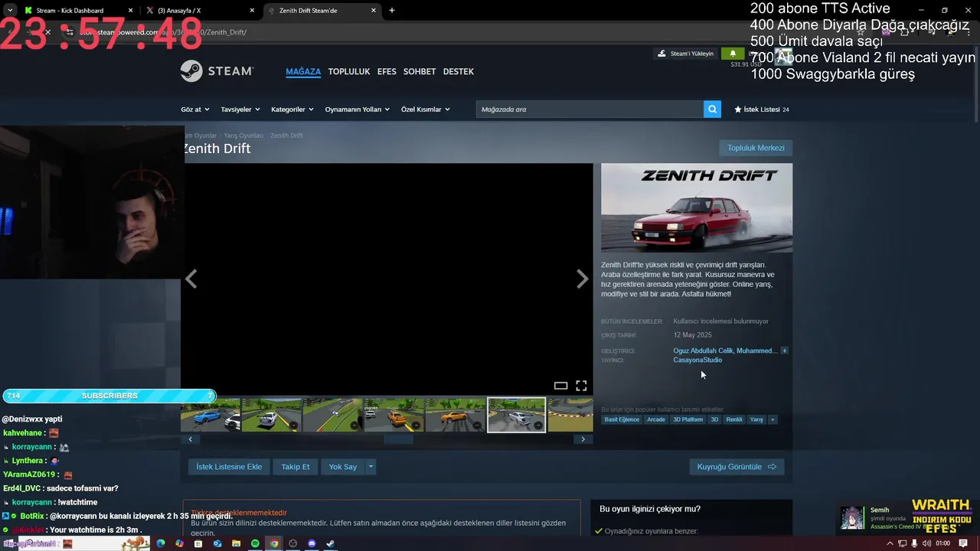The height and width of the screenshot is (551, 980).
Task: Open the MAĞAZA menu
Action: click(303, 71)
